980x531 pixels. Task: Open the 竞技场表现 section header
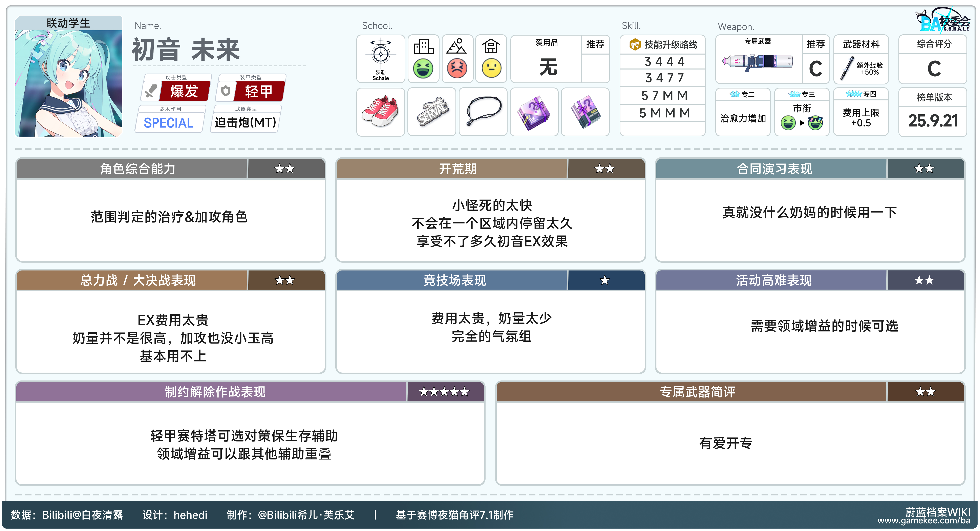pos(455,280)
